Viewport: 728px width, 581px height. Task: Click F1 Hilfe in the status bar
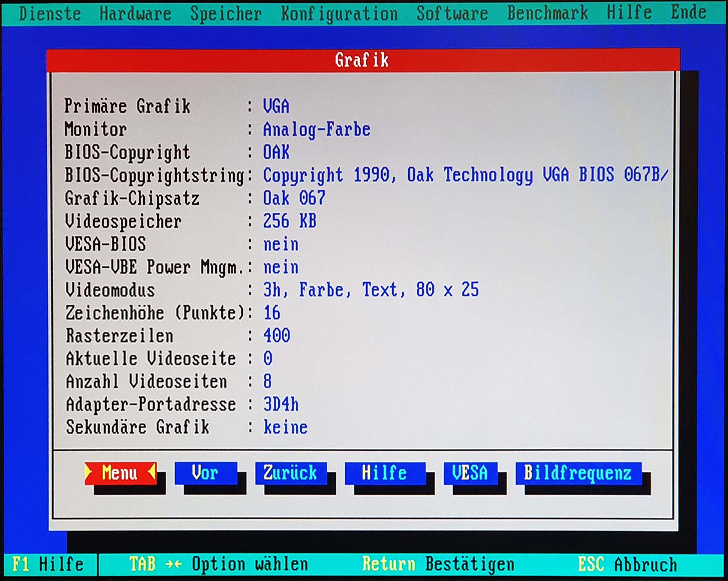coord(48,564)
